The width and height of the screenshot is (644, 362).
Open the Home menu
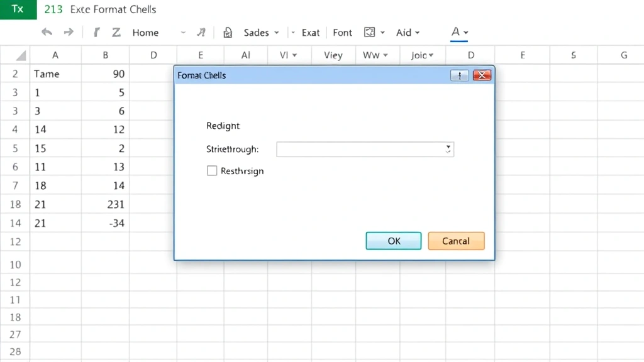(145, 33)
